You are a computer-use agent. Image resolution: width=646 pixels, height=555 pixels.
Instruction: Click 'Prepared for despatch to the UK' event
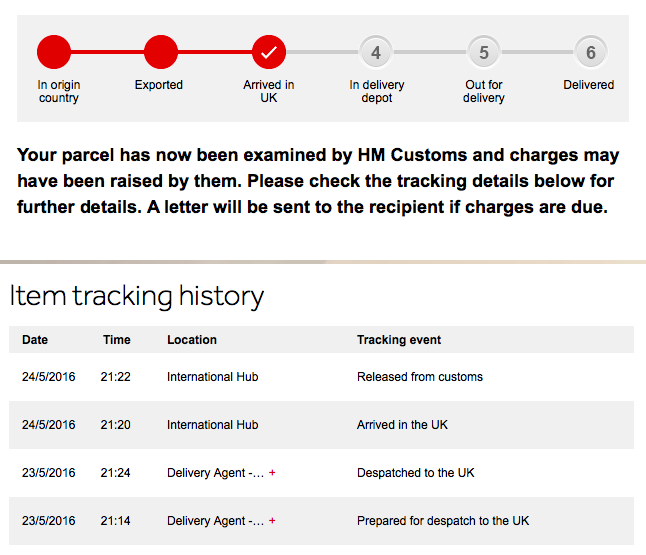[x=443, y=521]
